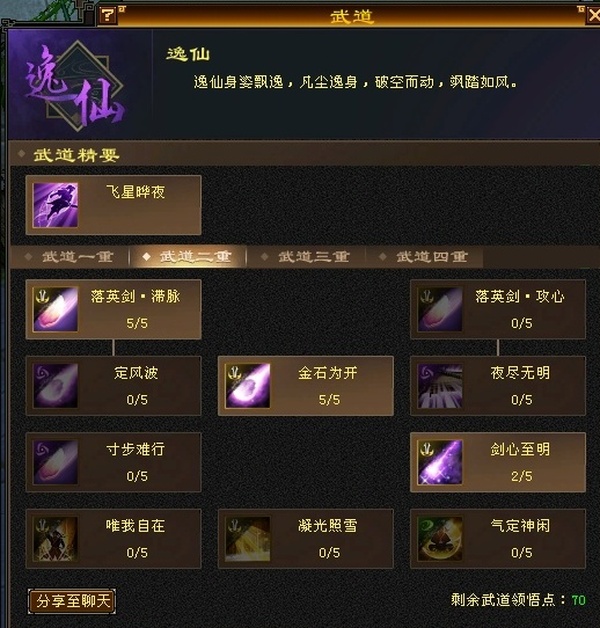The image size is (600, 628).
Task: Select the 飞星哗夜 essence skill icon
Action: coord(55,205)
